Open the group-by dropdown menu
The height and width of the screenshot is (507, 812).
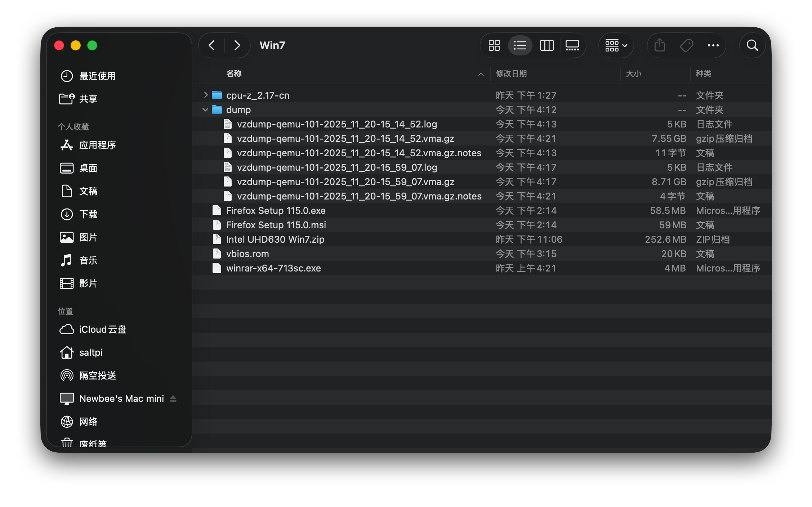click(616, 45)
